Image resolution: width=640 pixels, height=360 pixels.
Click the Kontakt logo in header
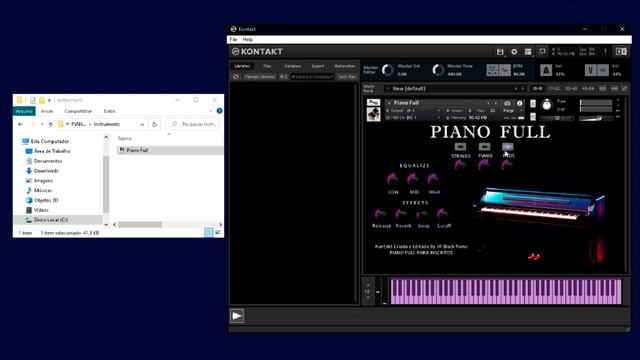(x=258, y=52)
